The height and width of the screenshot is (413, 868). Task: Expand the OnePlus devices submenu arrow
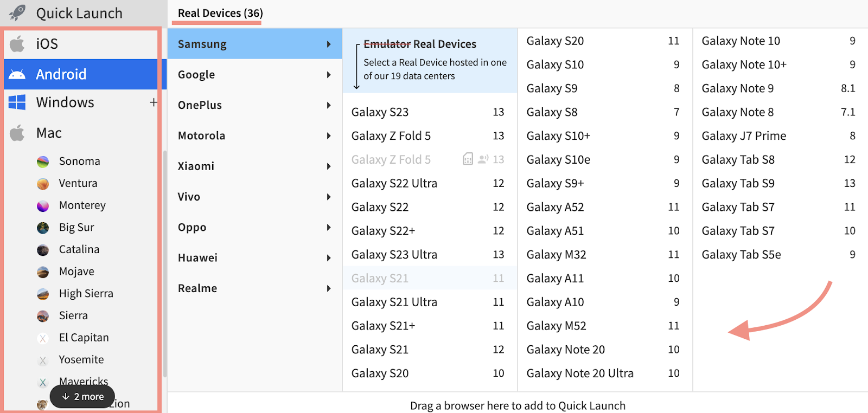click(329, 105)
